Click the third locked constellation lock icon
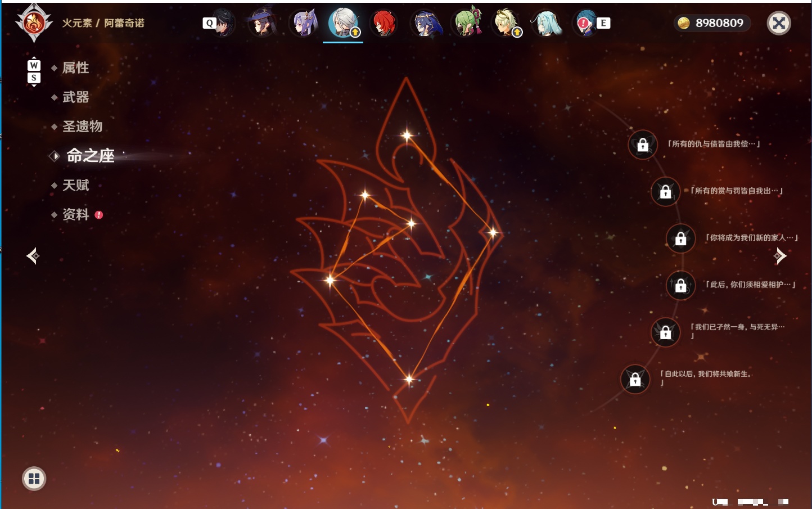This screenshot has width=812, height=509. [680, 238]
